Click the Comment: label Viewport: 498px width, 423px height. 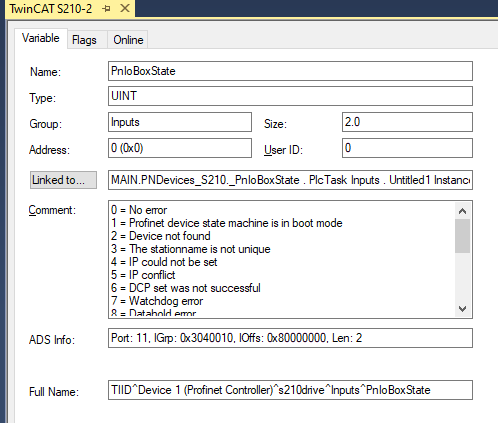[52, 210]
